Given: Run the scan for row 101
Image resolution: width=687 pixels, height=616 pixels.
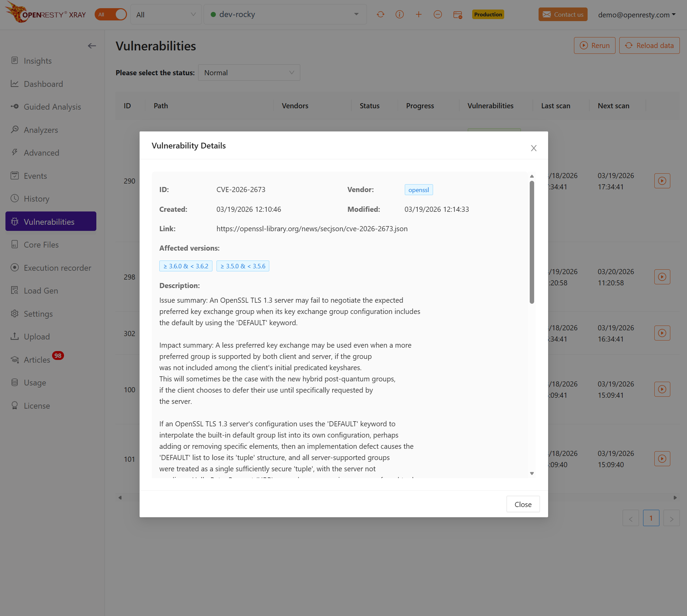Looking at the screenshot, I should coord(662,459).
